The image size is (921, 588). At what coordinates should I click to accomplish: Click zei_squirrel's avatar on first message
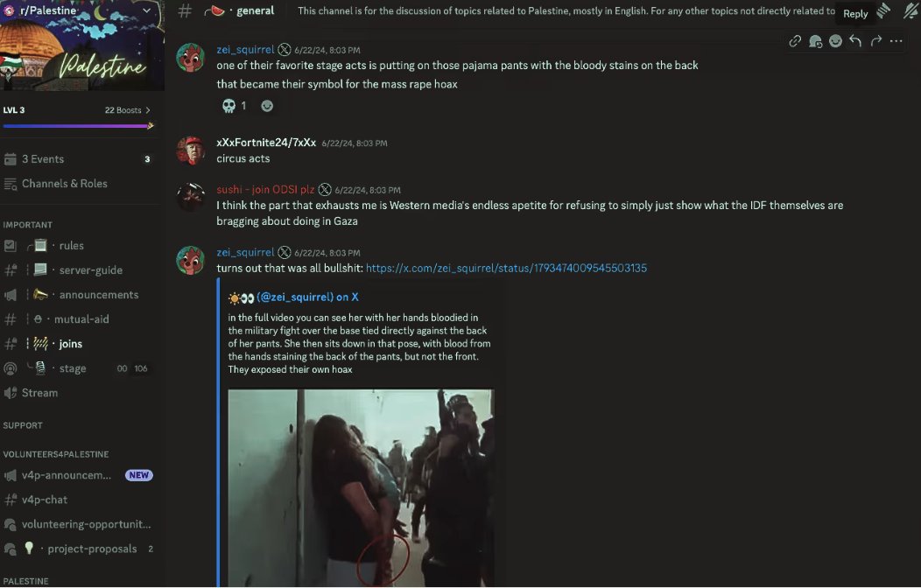tap(190, 58)
